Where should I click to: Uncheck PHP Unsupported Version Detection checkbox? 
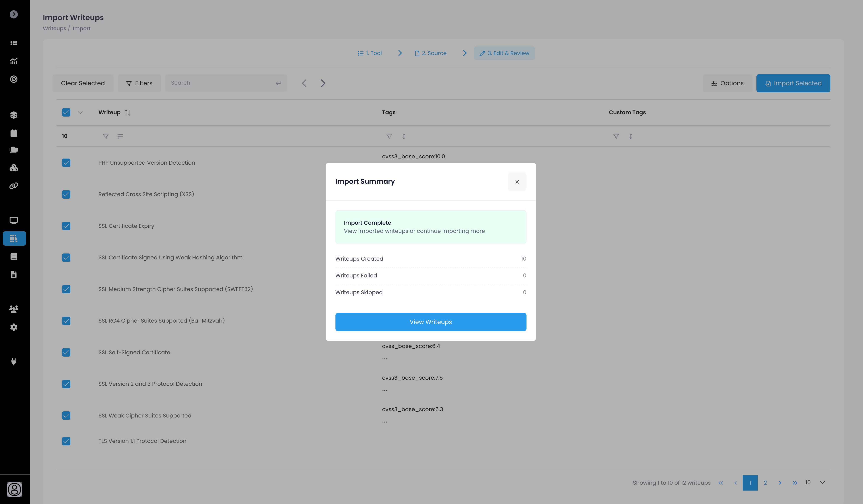point(66,163)
